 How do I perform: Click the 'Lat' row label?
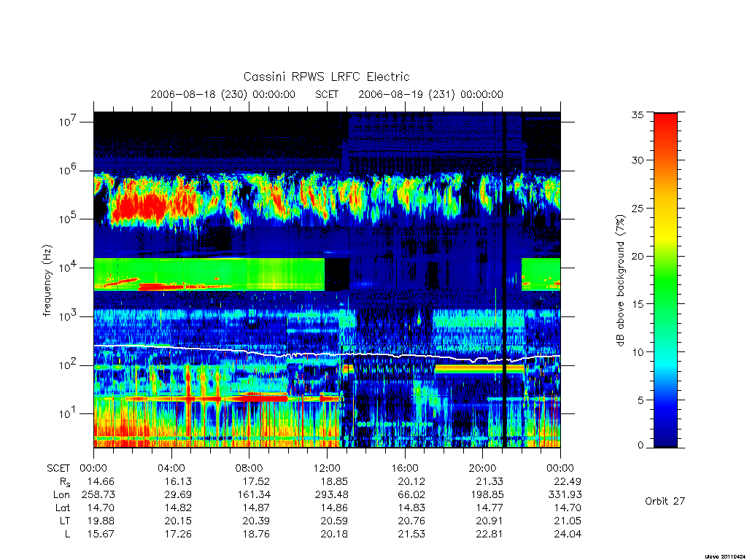[x=63, y=508]
